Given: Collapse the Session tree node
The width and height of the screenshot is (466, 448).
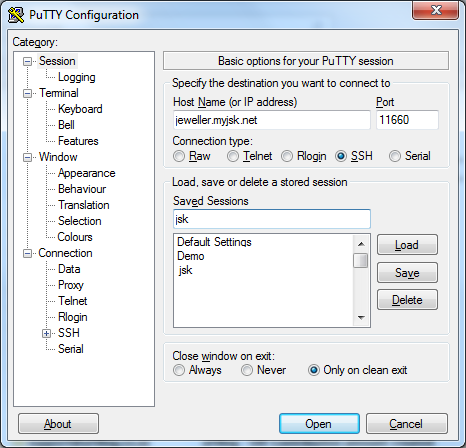Looking at the screenshot, I should click(27, 61).
